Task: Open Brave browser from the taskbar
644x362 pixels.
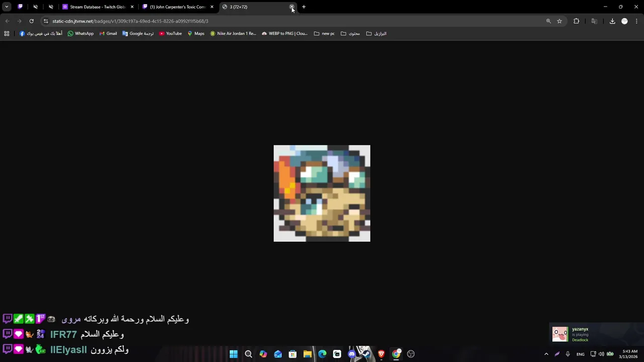Action: coord(381,354)
